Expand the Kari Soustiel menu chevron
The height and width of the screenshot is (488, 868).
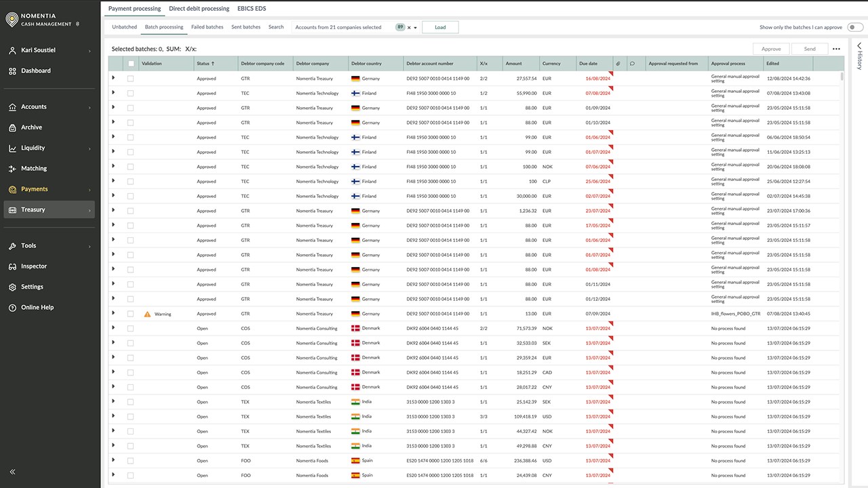(x=90, y=51)
